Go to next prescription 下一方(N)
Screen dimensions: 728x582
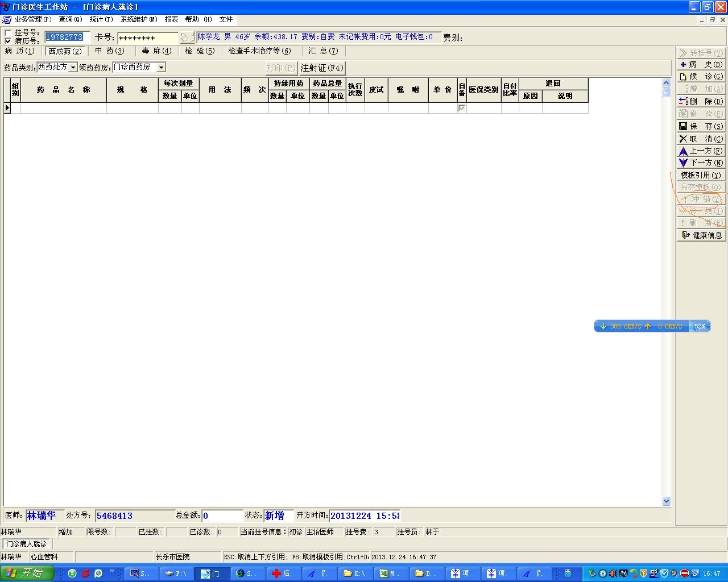coord(701,163)
